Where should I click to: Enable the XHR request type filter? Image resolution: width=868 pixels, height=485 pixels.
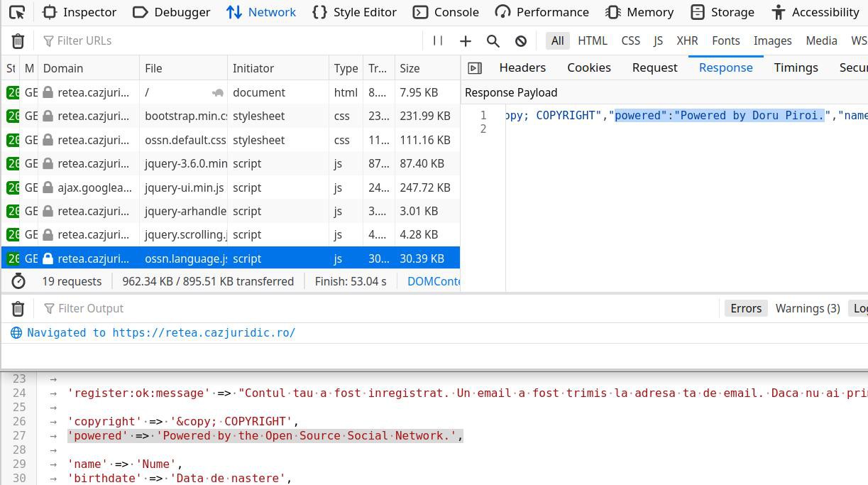tap(687, 40)
